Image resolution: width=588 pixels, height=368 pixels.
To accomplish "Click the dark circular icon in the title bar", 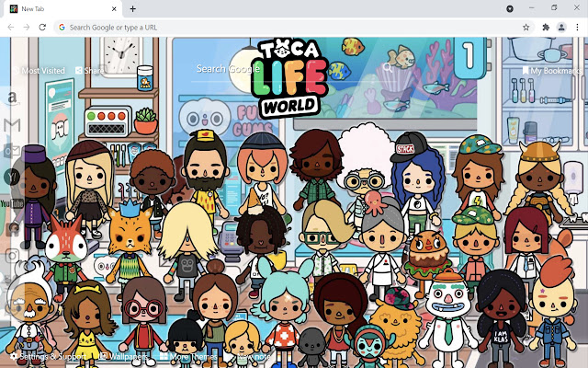I will 510,8.
